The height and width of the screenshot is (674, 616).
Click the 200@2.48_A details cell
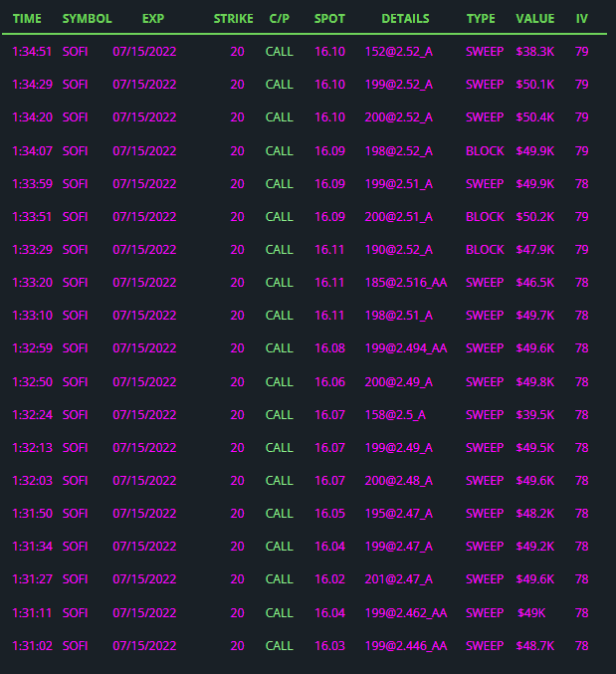[399, 481]
